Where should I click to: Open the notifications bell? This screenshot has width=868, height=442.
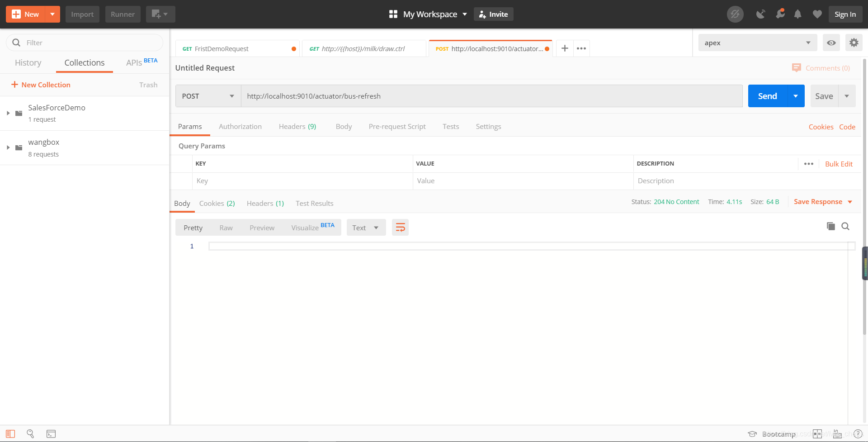798,14
